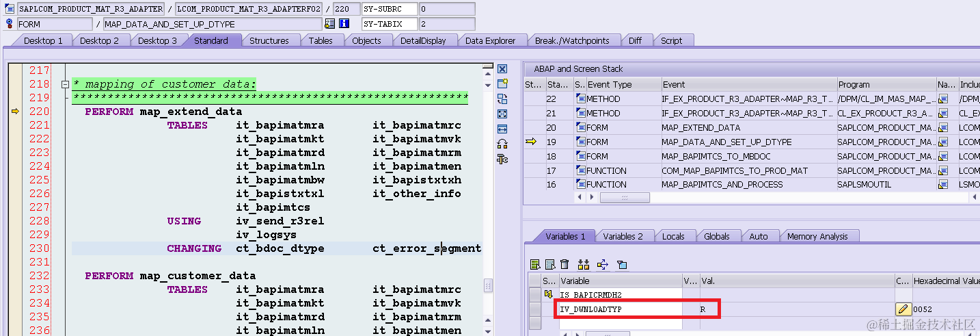Click the Event Type column header
Screen dimensions: 980x336
(623, 85)
